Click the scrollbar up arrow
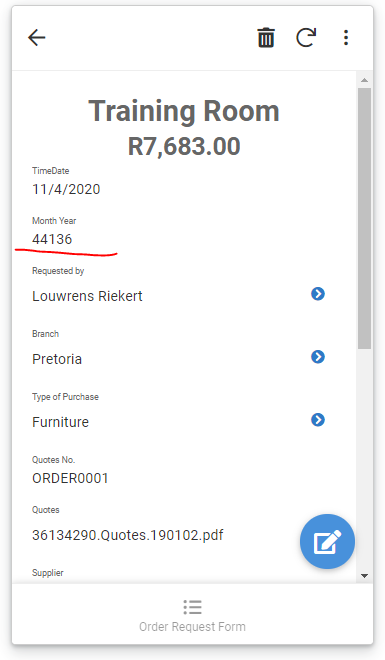 pos(364,80)
